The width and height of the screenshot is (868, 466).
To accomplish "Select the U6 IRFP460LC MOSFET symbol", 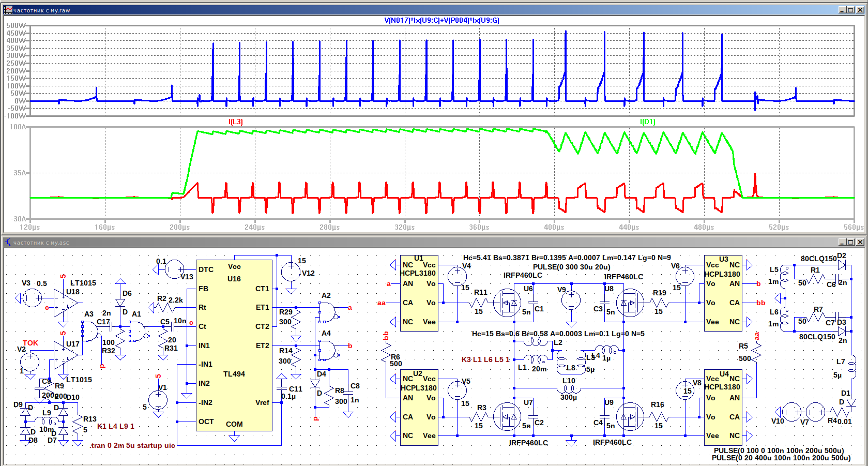I will [x=507, y=303].
